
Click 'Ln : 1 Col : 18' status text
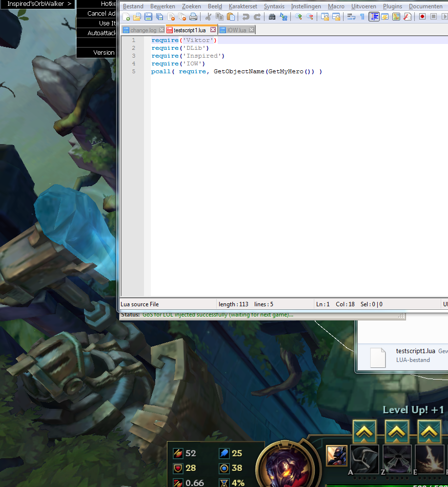(x=335, y=304)
